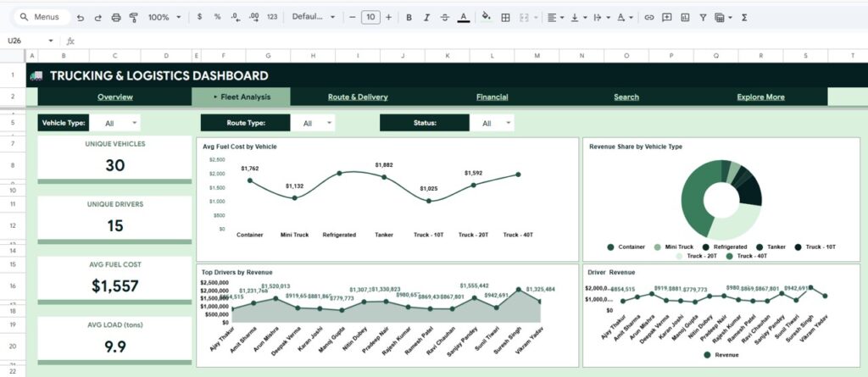Open the Default font dropdown
868x377 pixels.
[314, 17]
